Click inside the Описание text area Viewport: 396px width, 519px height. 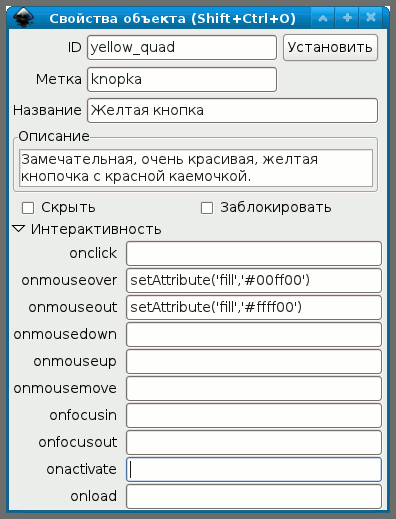pos(196,168)
